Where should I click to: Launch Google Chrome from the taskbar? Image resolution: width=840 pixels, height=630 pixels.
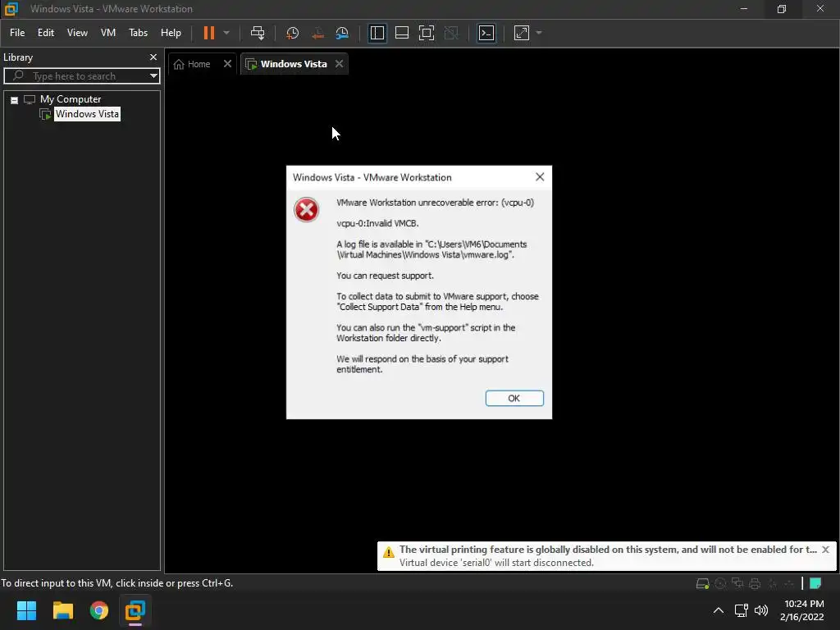(x=99, y=610)
